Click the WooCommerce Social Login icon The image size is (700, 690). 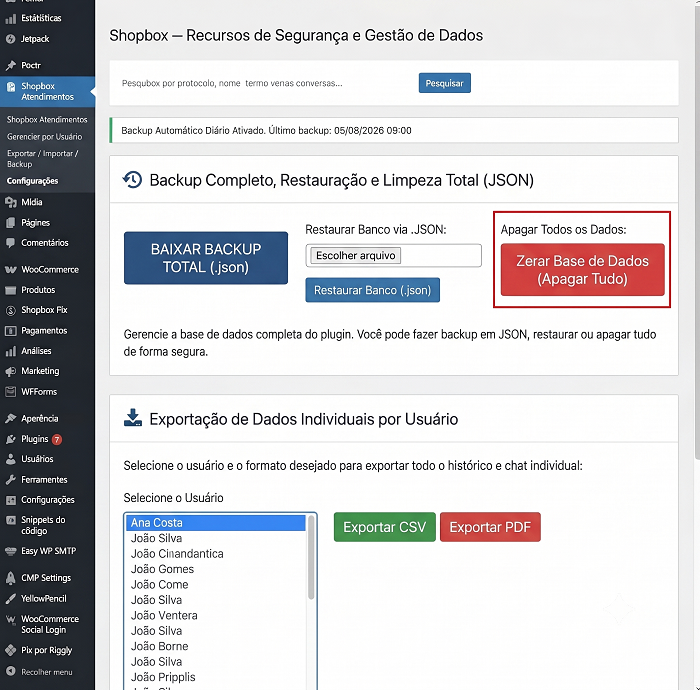pyautogui.click(x=11, y=619)
